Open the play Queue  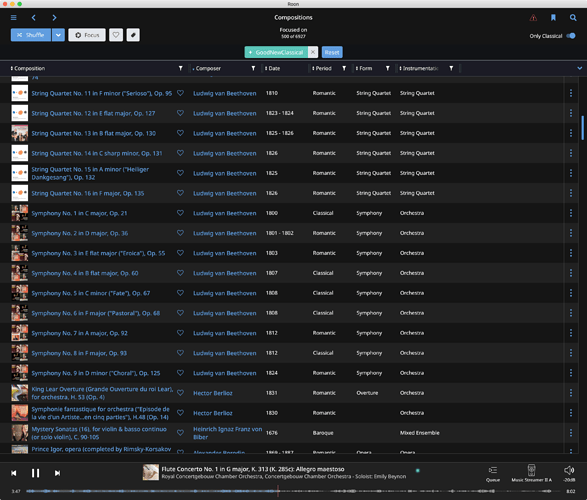(493, 473)
